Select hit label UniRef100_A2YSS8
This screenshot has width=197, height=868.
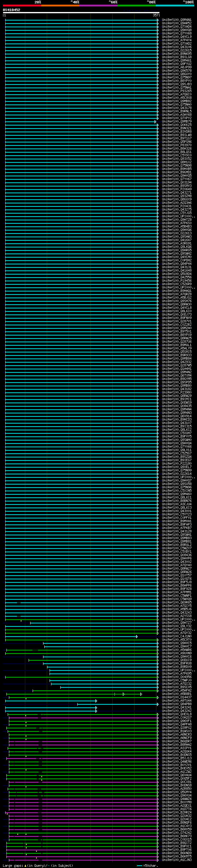(x=177, y=616)
